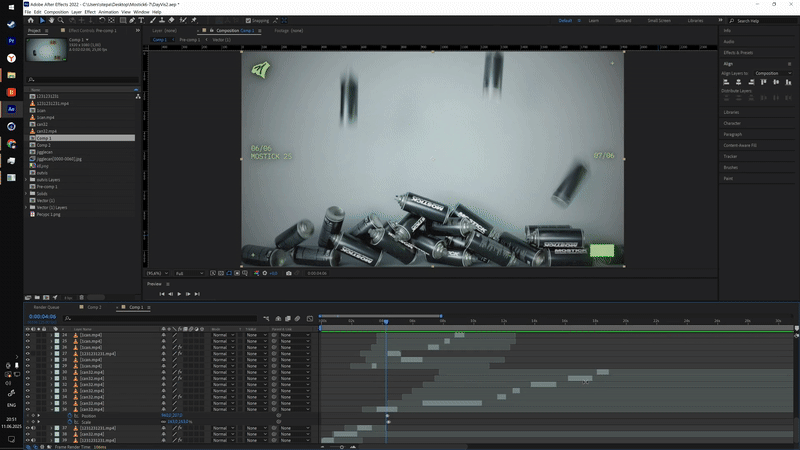800x450 pixels.
Task: Switch to the Comp 2 timeline tab
Action: point(94,308)
